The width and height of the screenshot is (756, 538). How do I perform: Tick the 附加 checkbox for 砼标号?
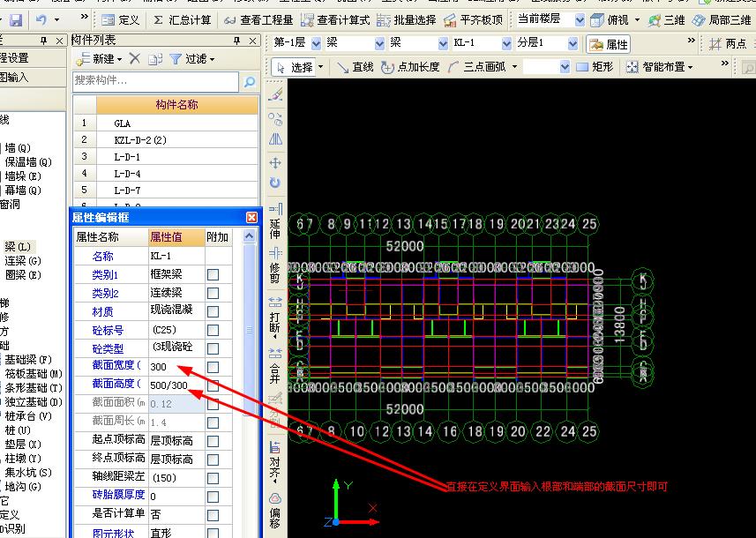click(x=213, y=330)
